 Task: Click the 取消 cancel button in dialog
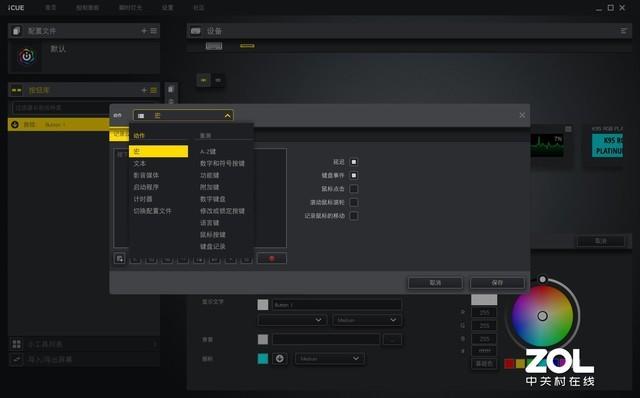pos(435,282)
